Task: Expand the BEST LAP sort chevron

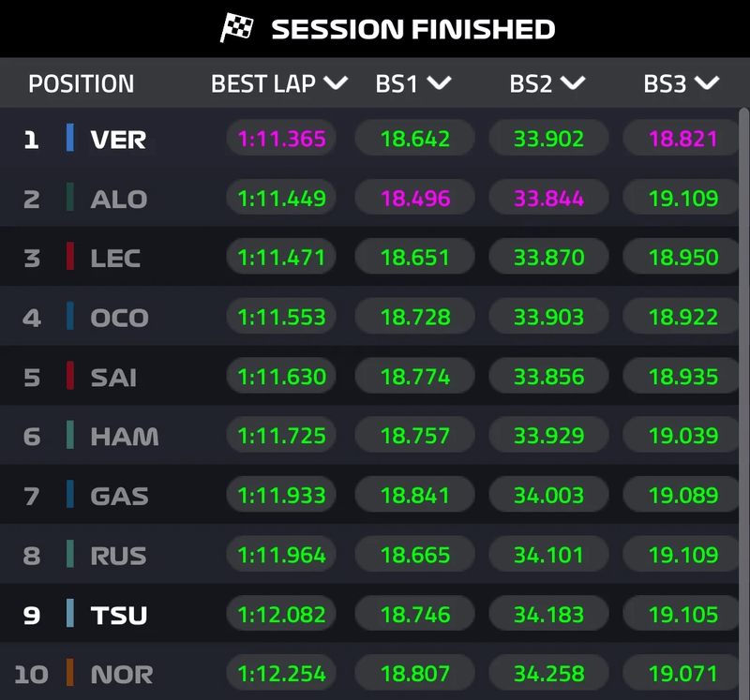Action: (336, 82)
